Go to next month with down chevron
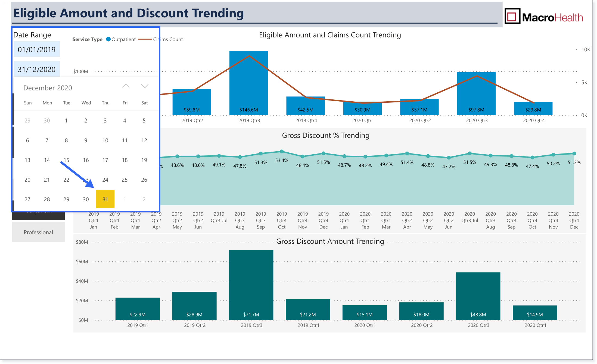The width and height of the screenshot is (597, 364). tap(145, 86)
